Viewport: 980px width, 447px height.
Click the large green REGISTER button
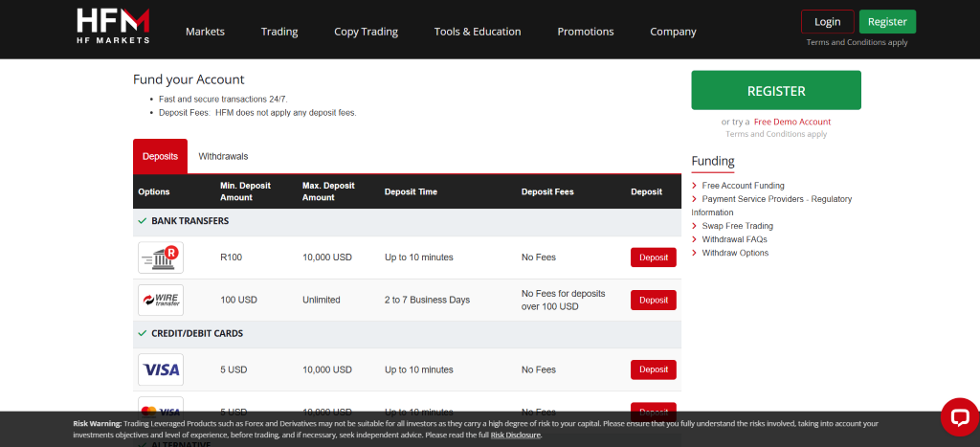[776, 90]
